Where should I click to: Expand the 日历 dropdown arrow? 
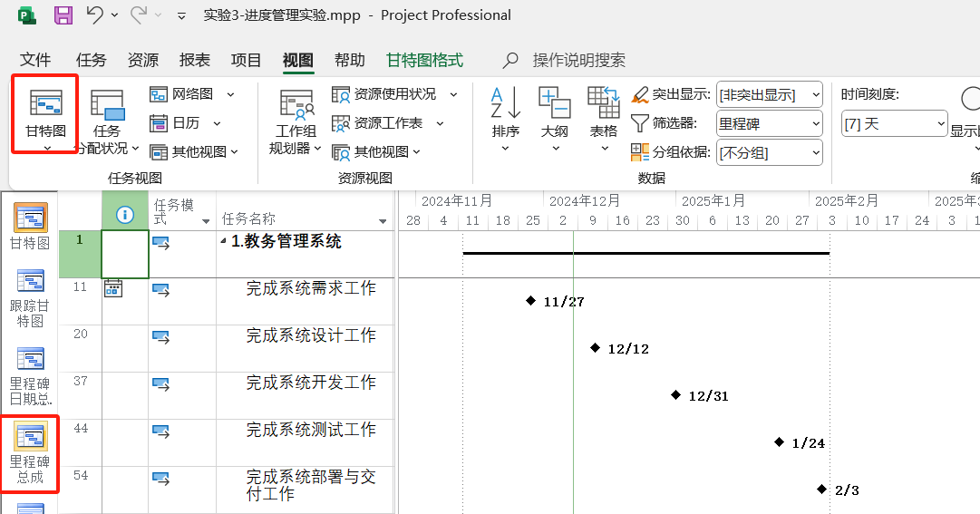click(x=217, y=124)
